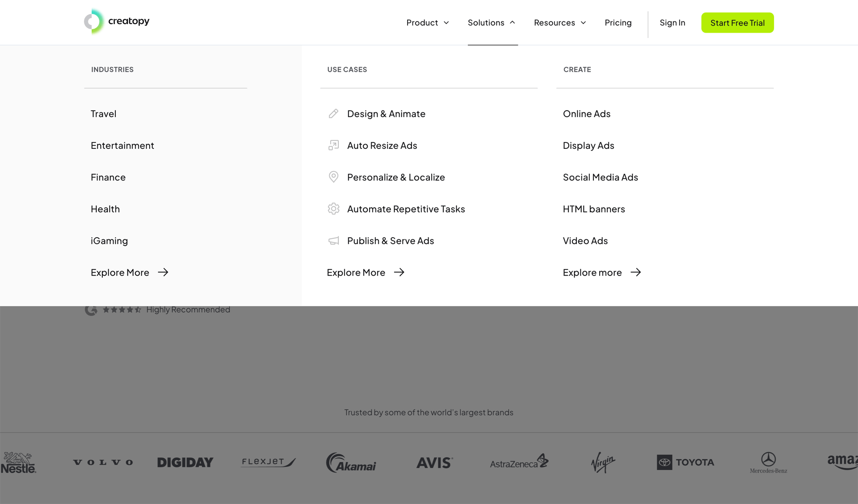The image size is (858, 504).
Task: Click the Sign In link
Action: [673, 22]
